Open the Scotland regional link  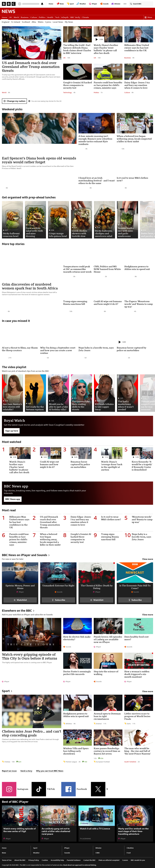[x=26, y=22]
